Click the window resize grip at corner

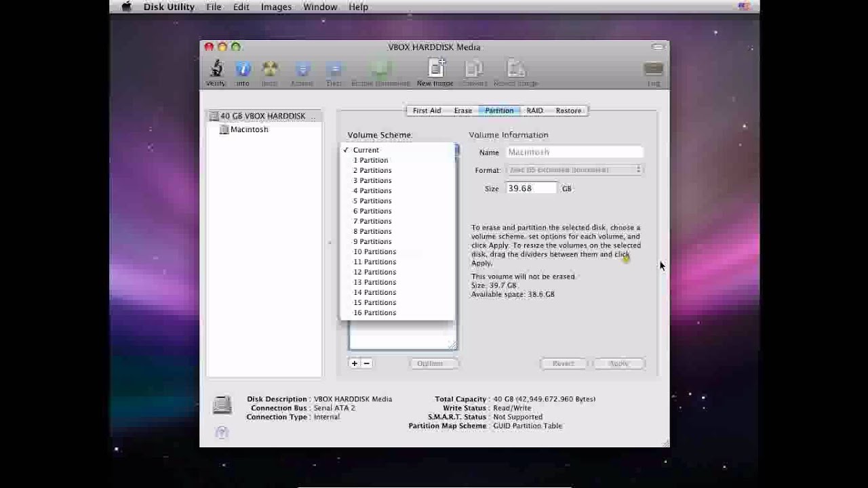(665, 443)
